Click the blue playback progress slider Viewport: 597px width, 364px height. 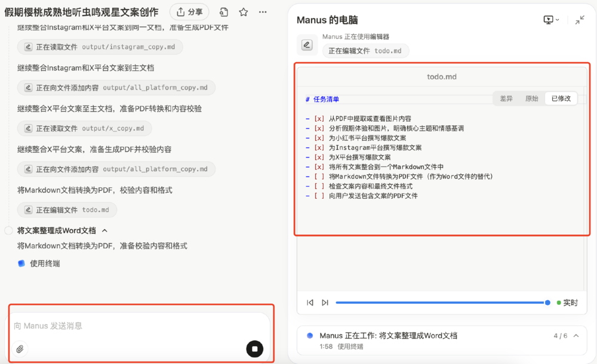[442, 303]
